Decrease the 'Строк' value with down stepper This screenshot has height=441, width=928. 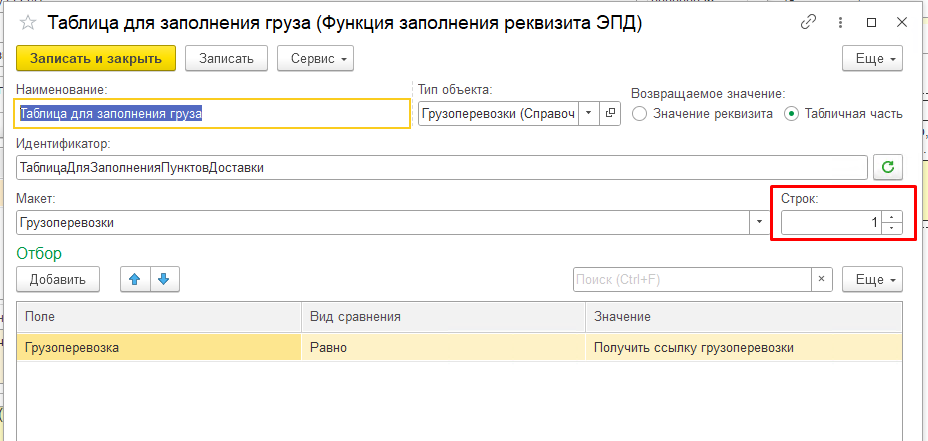click(892, 229)
